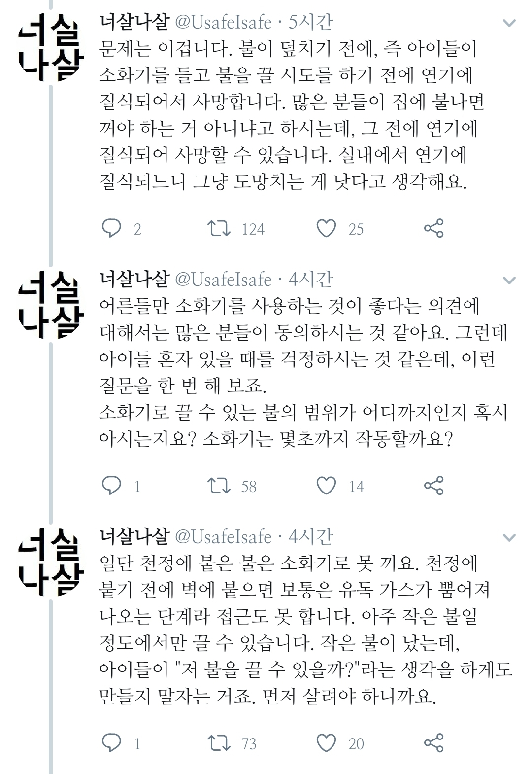Share the third tweet about 천정 불
The height and width of the screenshot is (774, 532).
point(433,743)
